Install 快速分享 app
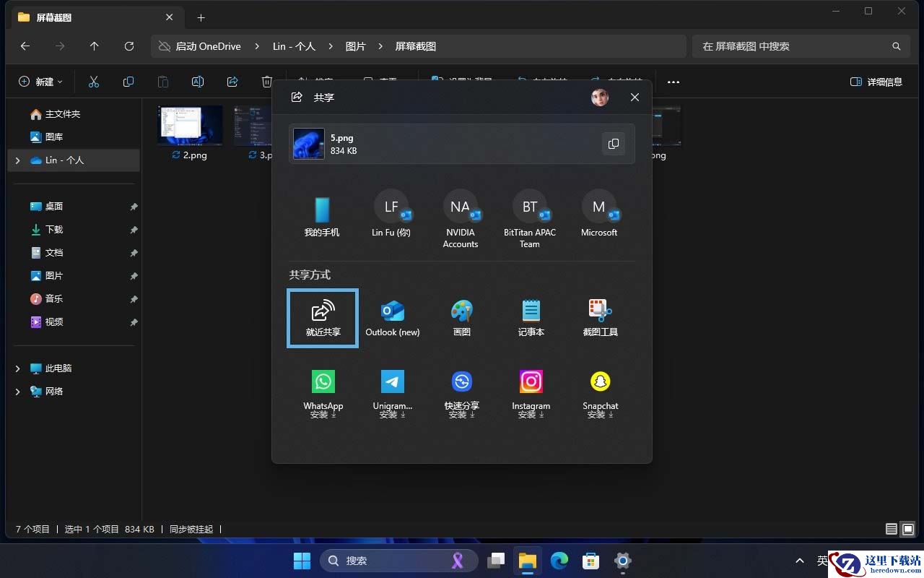Image resolution: width=924 pixels, height=578 pixels. (x=462, y=394)
